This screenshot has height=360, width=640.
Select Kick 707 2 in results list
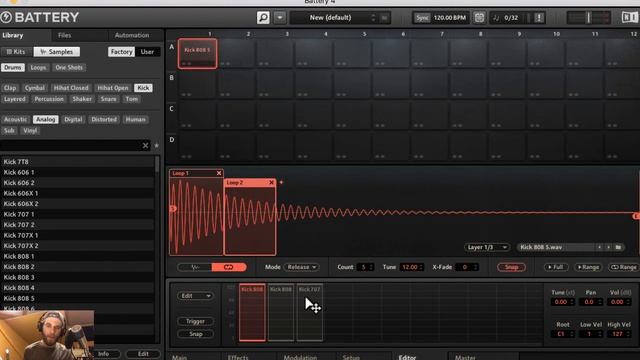pos(78,224)
